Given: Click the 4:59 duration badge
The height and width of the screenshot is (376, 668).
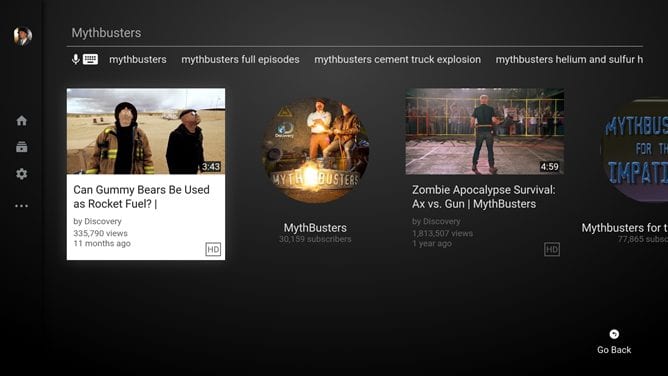Looking at the screenshot, I should [x=550, y=166].
